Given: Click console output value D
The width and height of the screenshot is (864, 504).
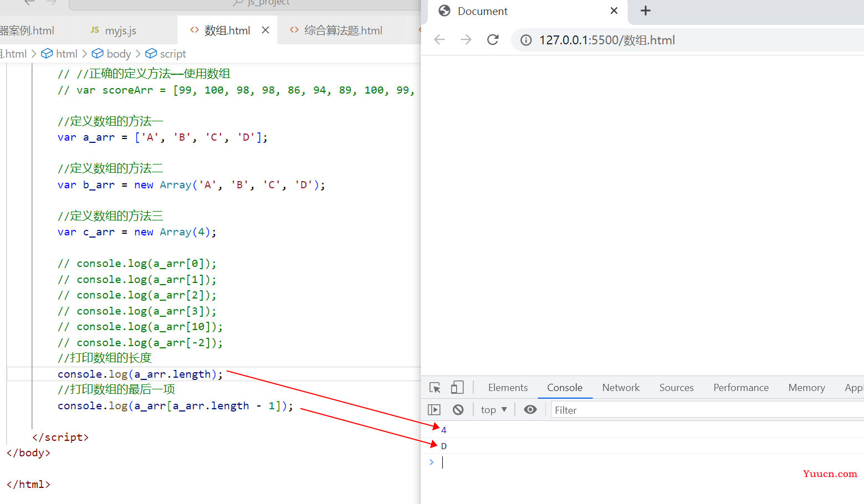Looking at the screenshot, I should pyautogui.click(x=443, y=446).
